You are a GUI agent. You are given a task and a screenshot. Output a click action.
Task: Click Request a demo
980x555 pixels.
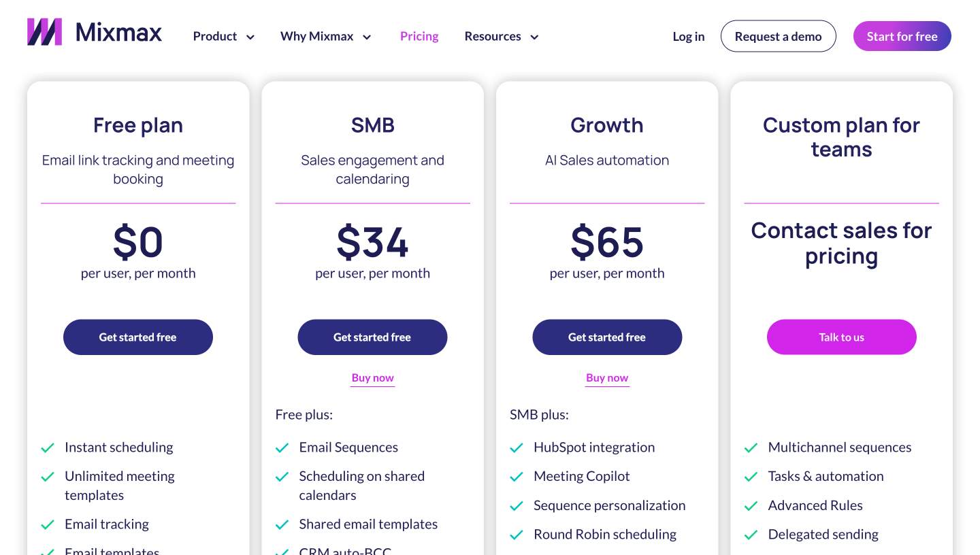(778, 36)
